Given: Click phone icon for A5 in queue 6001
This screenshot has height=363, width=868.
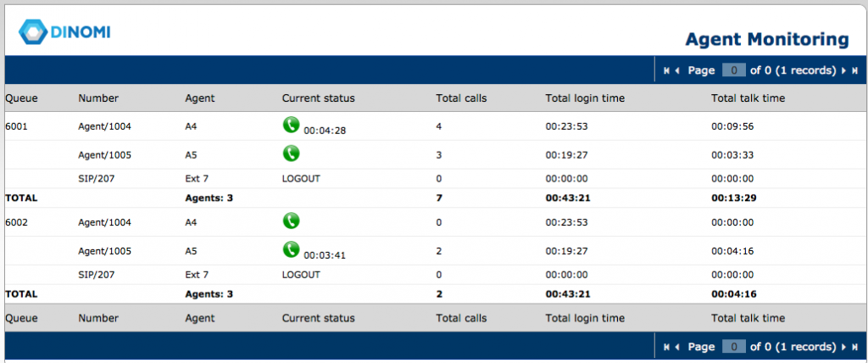Looking at the screenshot, I should [291, 153].
